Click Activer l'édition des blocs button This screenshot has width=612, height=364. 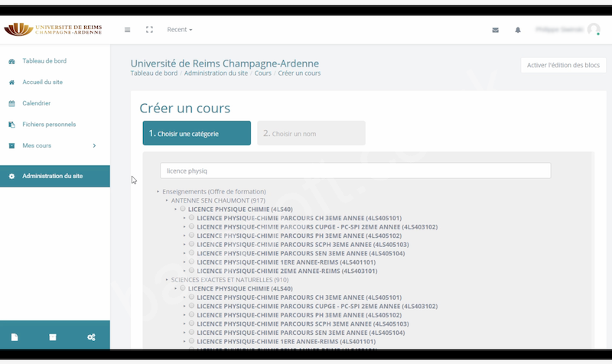tap(563, 65)
